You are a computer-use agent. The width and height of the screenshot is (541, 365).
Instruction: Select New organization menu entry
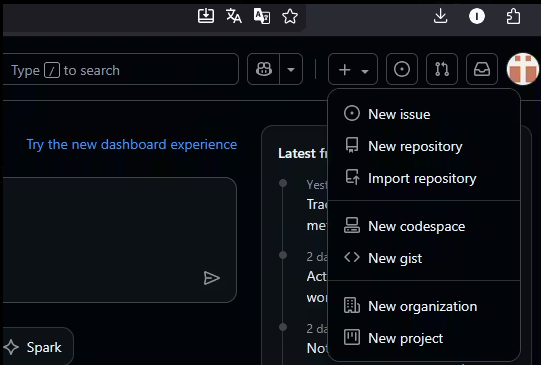[424, 306]
